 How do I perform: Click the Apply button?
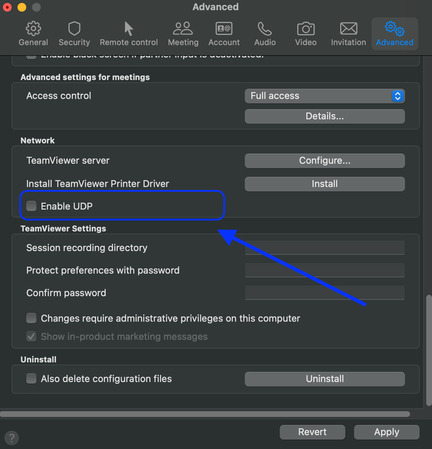pos(386,432)
